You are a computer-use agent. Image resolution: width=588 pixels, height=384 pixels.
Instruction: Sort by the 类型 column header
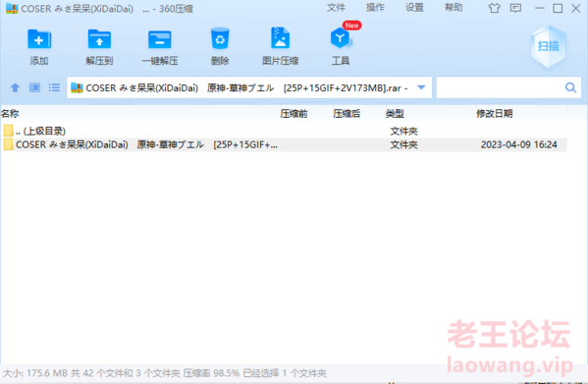(x=395, y=113)
